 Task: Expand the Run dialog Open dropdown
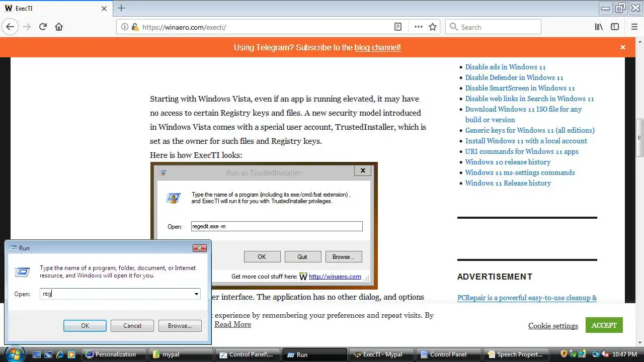click(x=196, y=294)
